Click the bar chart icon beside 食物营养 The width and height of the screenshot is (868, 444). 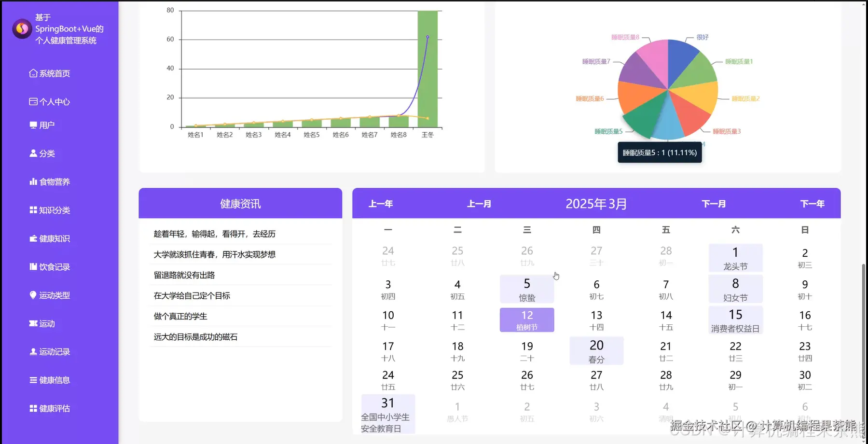33,182
